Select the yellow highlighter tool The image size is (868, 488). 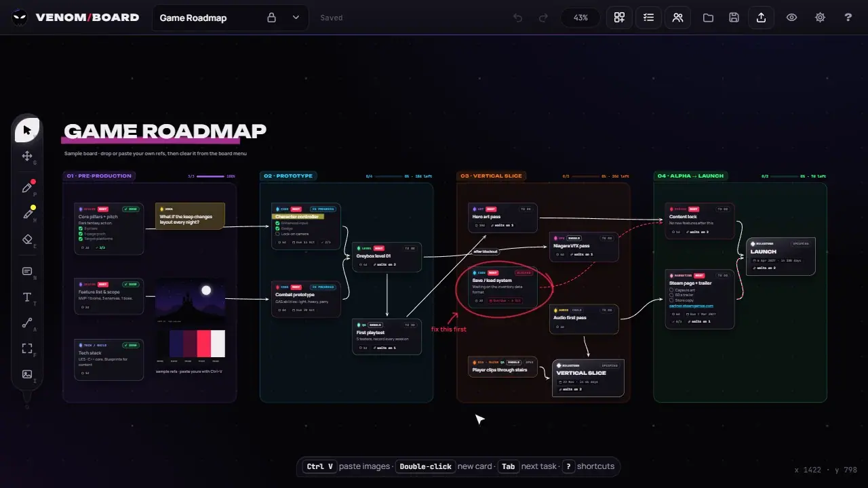[27, 213]
